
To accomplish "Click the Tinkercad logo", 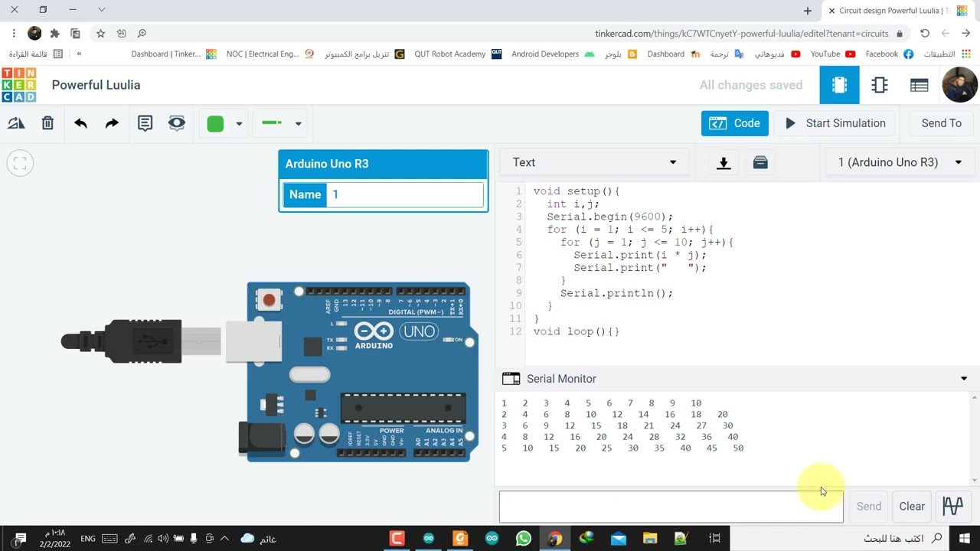I will pos(19,85).
